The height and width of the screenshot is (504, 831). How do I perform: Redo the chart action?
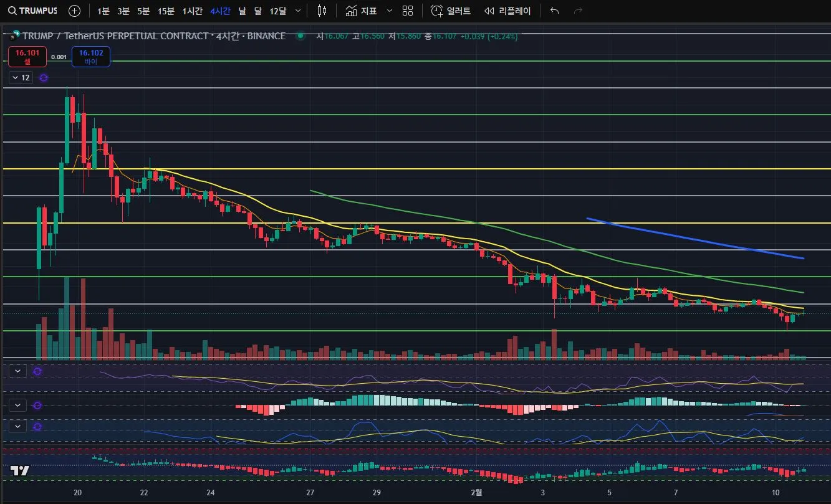pos(578,11)
